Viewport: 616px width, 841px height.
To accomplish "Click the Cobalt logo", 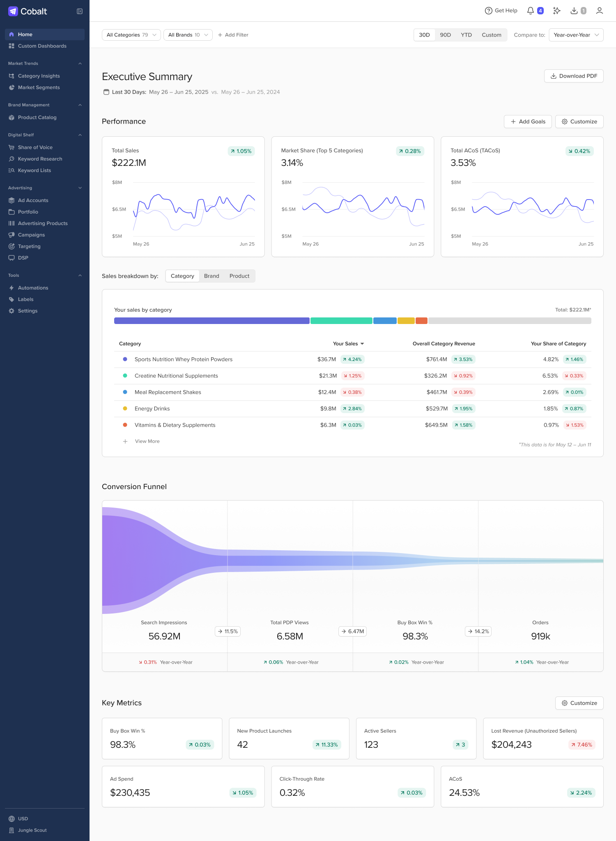I will 28,11.
